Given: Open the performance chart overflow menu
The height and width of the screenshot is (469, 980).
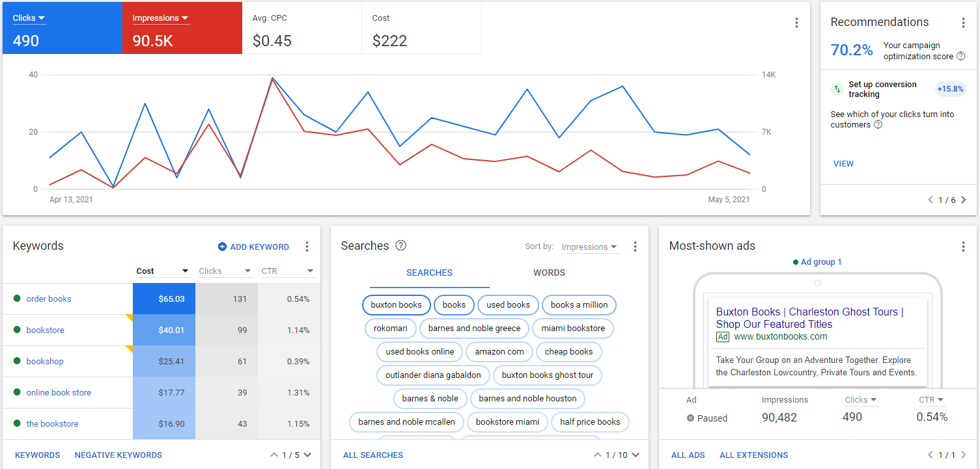Looking at the screenshot, I should click(x=796, y=22).
